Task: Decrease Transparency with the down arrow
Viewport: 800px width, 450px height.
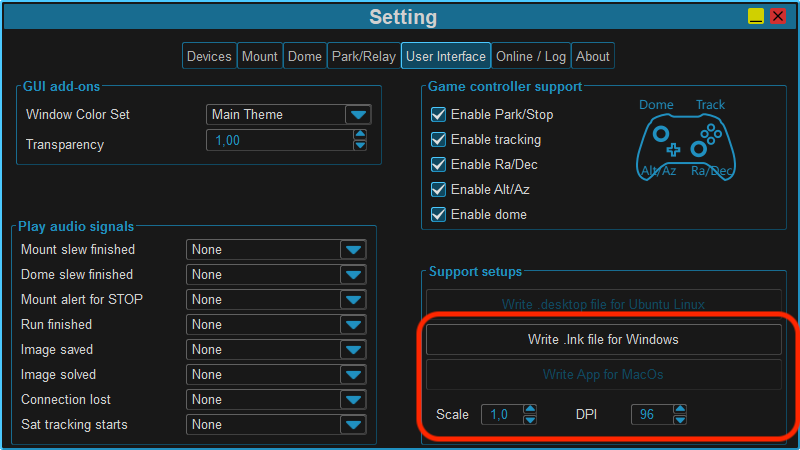Action: [x=360, y=145]
